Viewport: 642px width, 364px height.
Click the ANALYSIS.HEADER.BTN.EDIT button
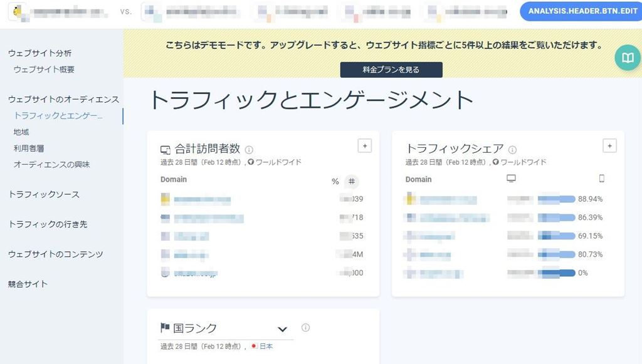[x=581, y=11]
